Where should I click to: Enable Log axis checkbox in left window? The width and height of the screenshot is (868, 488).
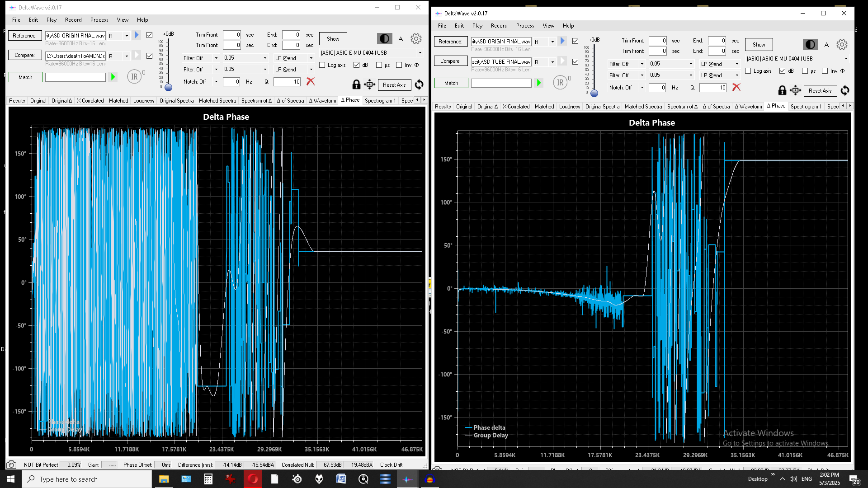pyautogui.click(x=322, y=65)
